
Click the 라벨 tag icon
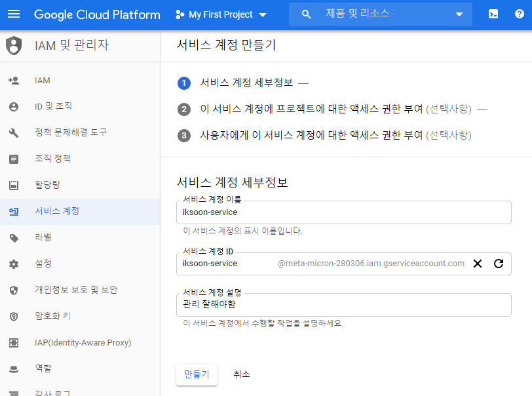point(14,238)
